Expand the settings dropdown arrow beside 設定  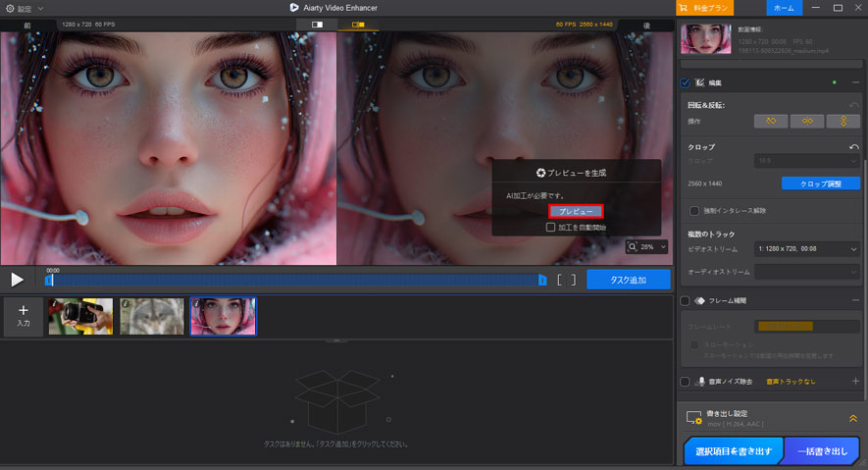coord(40,8)
